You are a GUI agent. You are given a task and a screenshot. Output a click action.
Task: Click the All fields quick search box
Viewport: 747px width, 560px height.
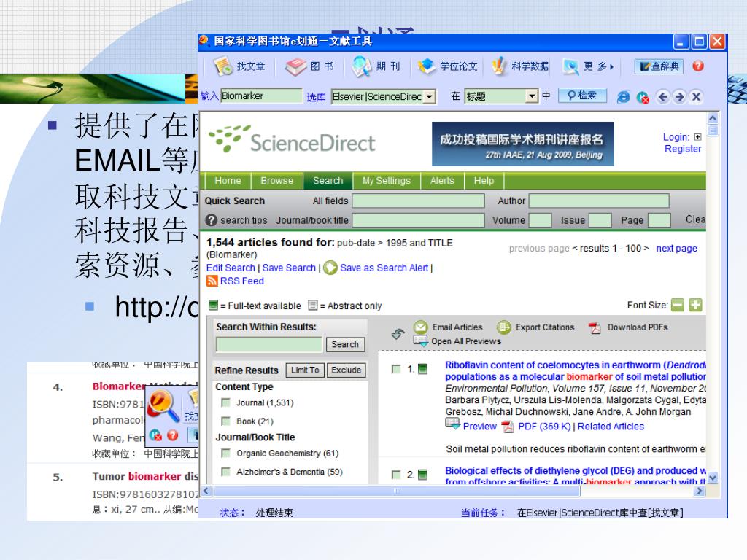point(418,201)
